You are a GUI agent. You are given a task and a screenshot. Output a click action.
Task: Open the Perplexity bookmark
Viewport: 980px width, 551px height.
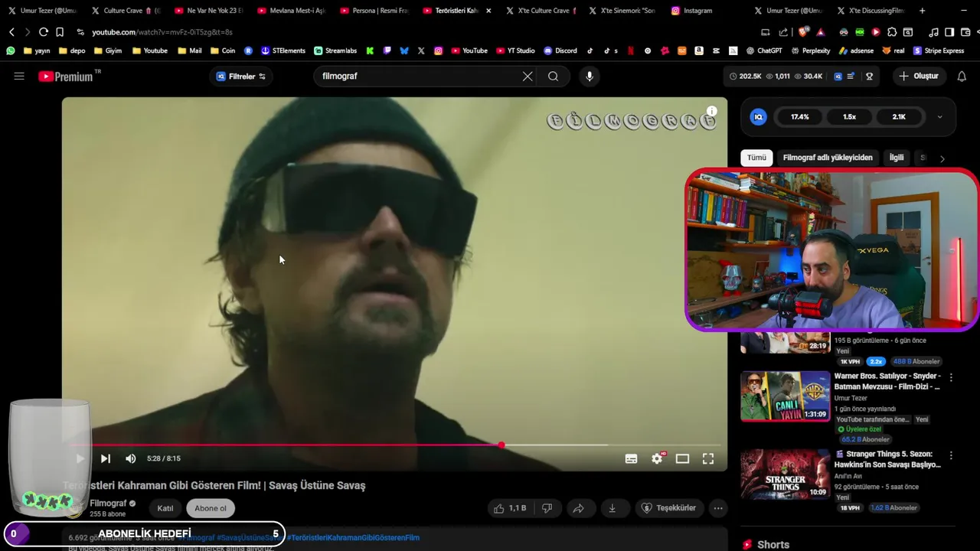(x=810, y=51)
